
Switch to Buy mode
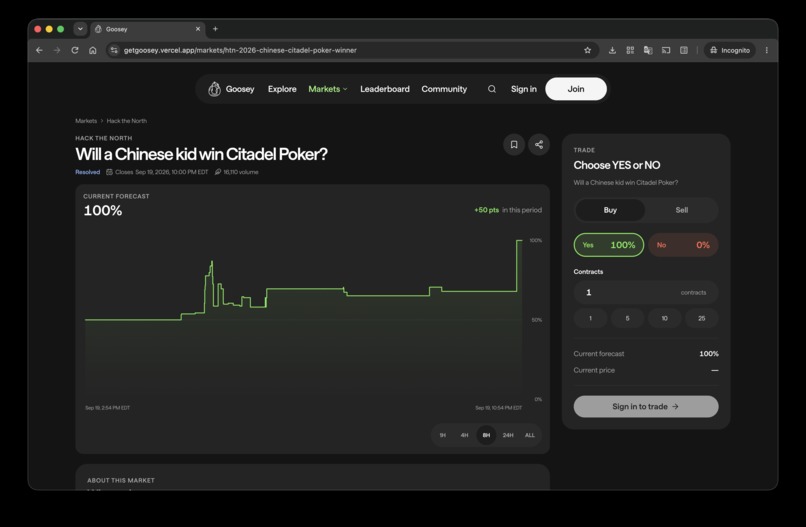point(610,210)
